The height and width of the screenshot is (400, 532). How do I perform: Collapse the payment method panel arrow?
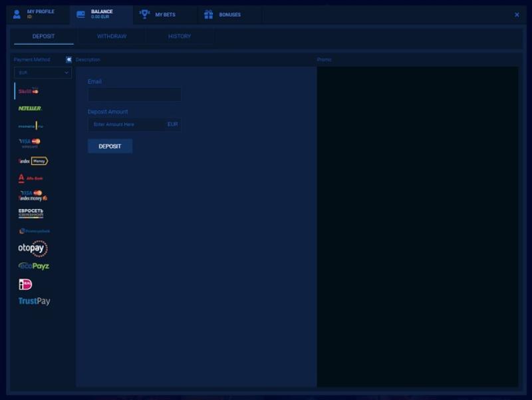pyautogui.click(x=68, y=59)
